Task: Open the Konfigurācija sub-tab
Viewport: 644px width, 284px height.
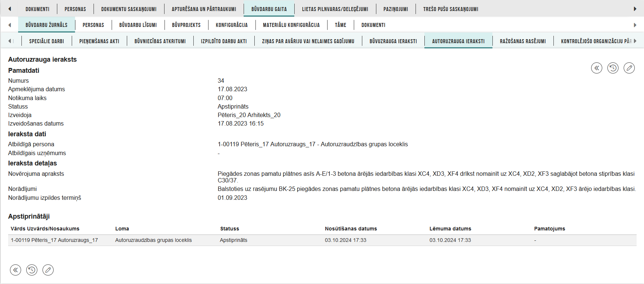Action: pyautogui.click(x=232, y=25)
